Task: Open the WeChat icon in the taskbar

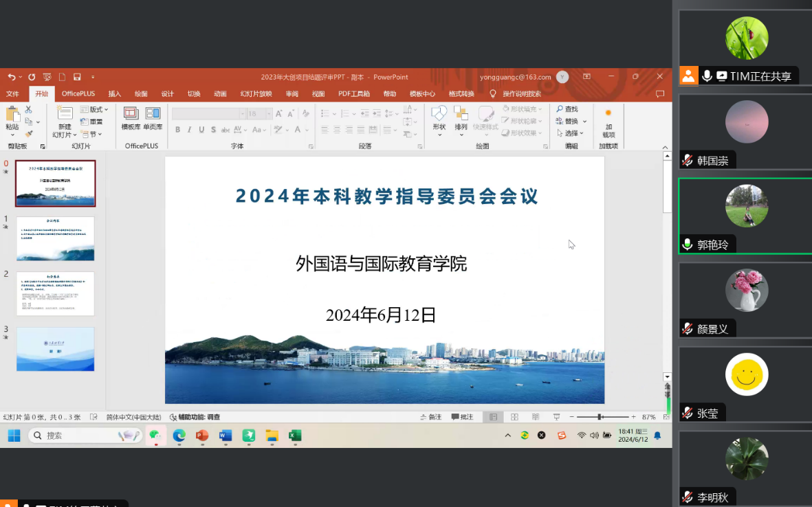Action: (155, 436)
